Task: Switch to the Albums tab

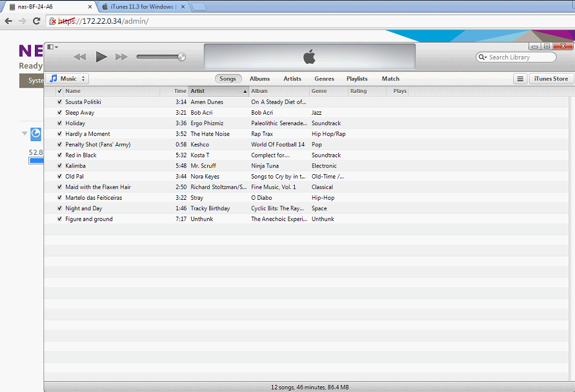Action: point(259,78)
